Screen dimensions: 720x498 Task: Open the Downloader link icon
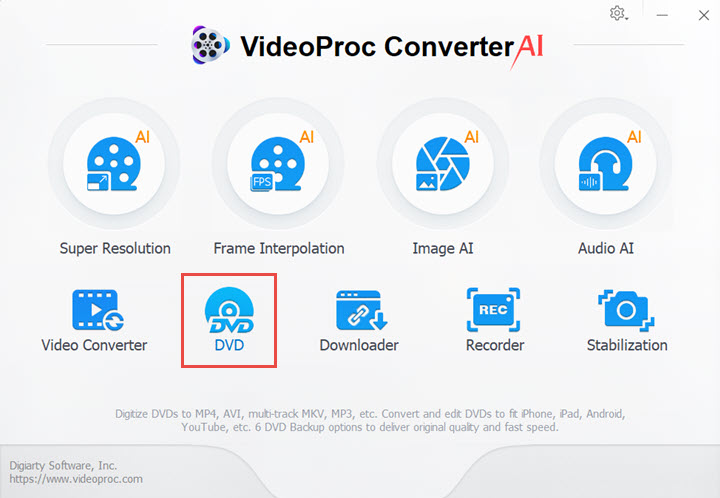point(361,310)
